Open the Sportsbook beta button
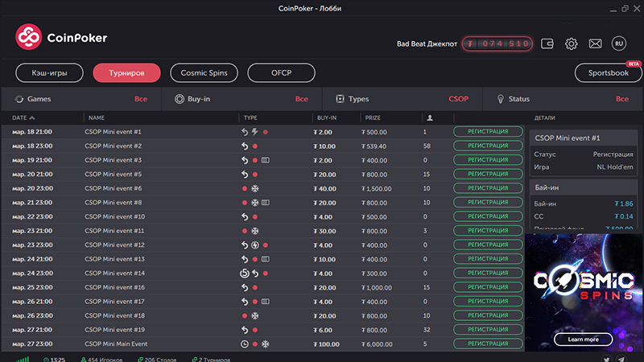This screenshot has height=362, width=644. pos(608,72)
